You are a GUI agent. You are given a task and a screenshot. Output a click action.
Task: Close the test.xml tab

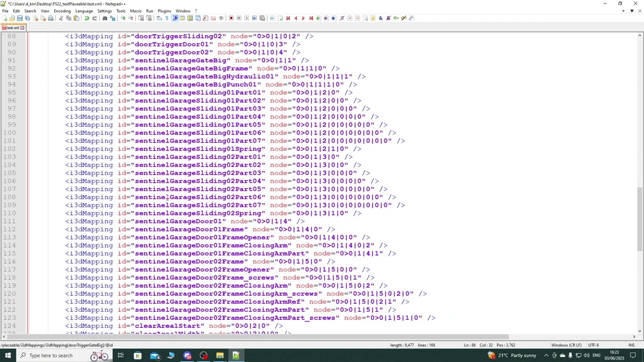coord(22,28)
